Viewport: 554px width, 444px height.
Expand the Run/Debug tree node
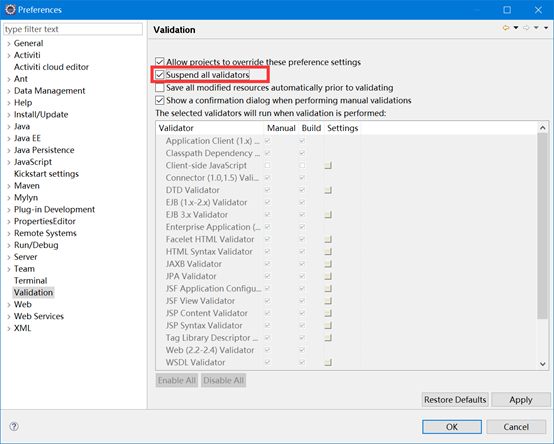pyautogui.click(x=8, y=245)
